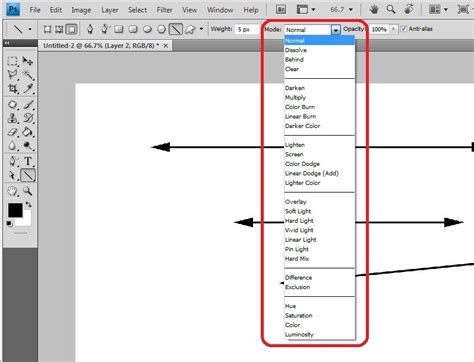Open the File menu
This screenshot has height=362, width=474.
pyautogui.click(x=35, y=10)
